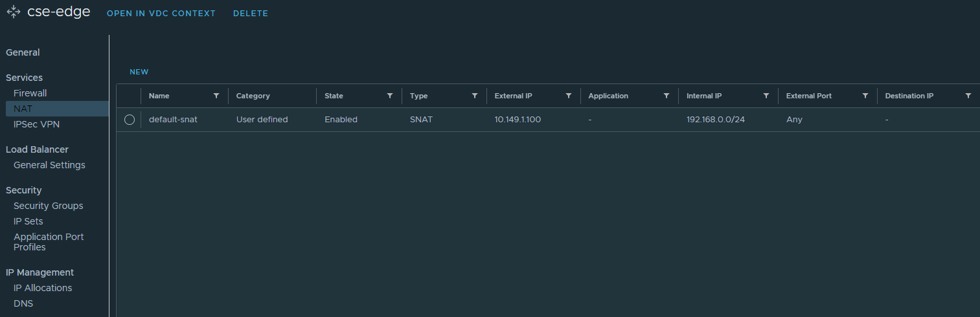Open filter for State column
Viewport: 980px width, 317px height.
pyautogui.click(x=390, y=96)
